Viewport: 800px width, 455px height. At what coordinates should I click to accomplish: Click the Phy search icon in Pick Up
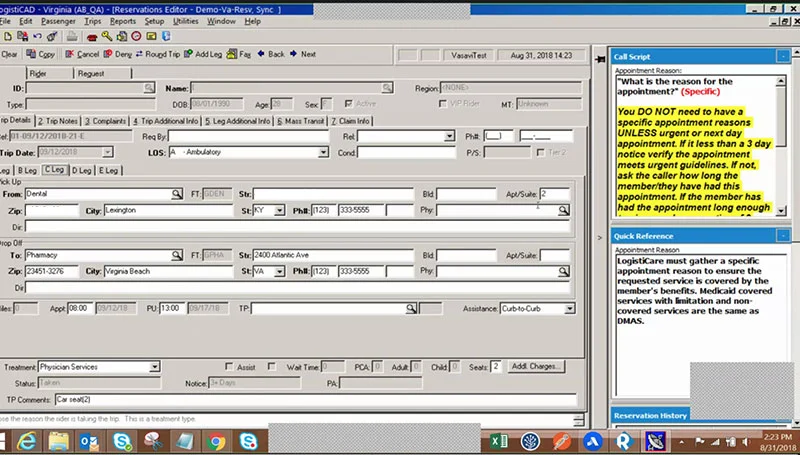563,210
